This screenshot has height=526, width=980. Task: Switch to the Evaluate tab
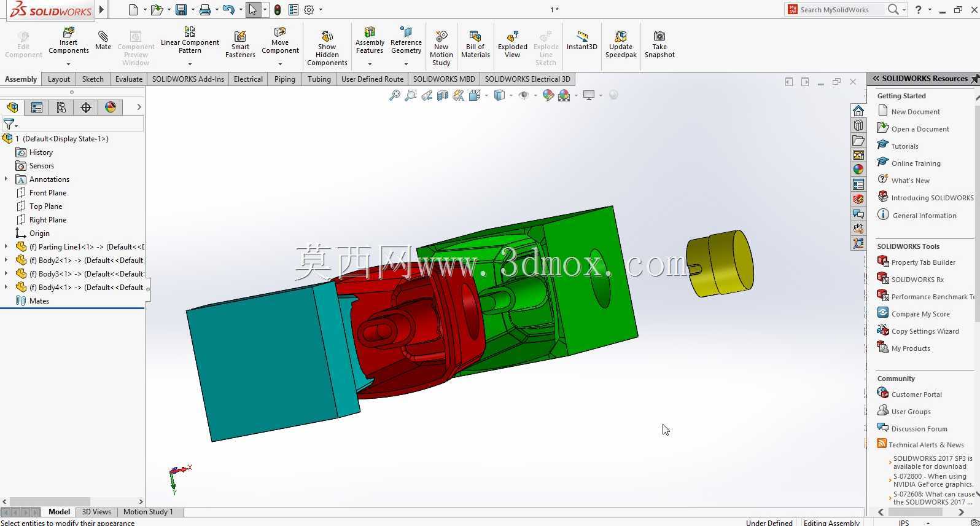click(129, 79)
